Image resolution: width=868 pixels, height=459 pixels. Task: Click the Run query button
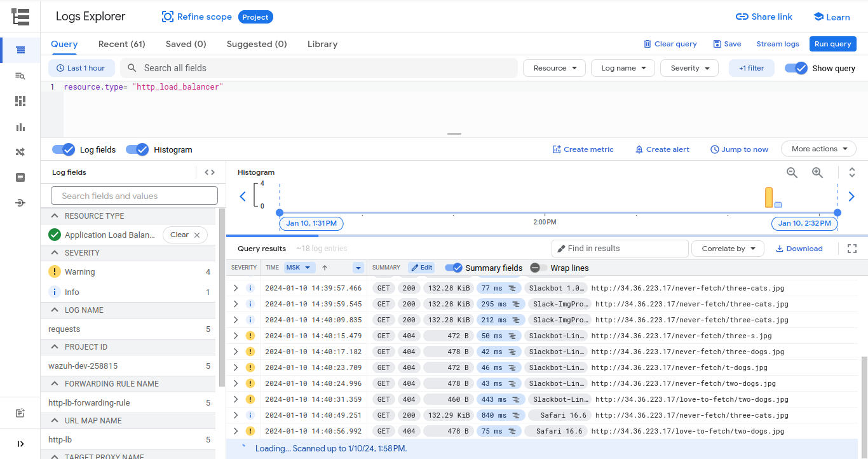832,43
